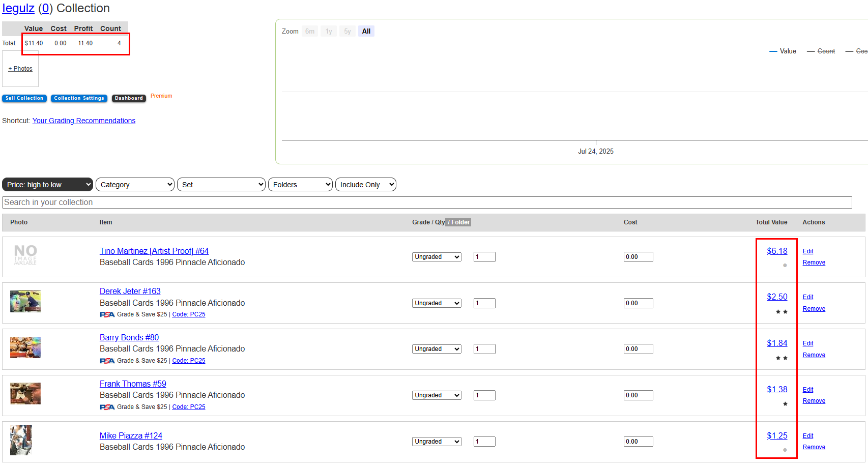868x467 pixels.
Task: Open grade dropdown for Derek Jeter
Action: click(x=437, y=303)
